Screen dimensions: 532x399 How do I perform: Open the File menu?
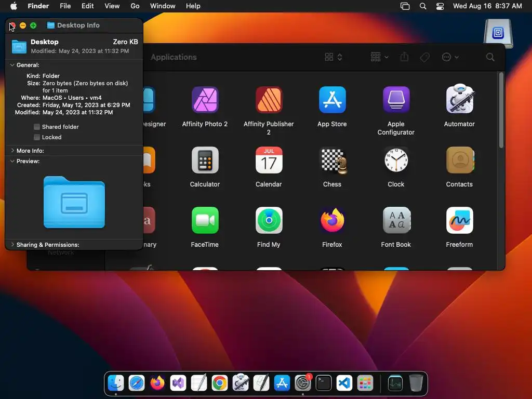click(x=65, y=6)
